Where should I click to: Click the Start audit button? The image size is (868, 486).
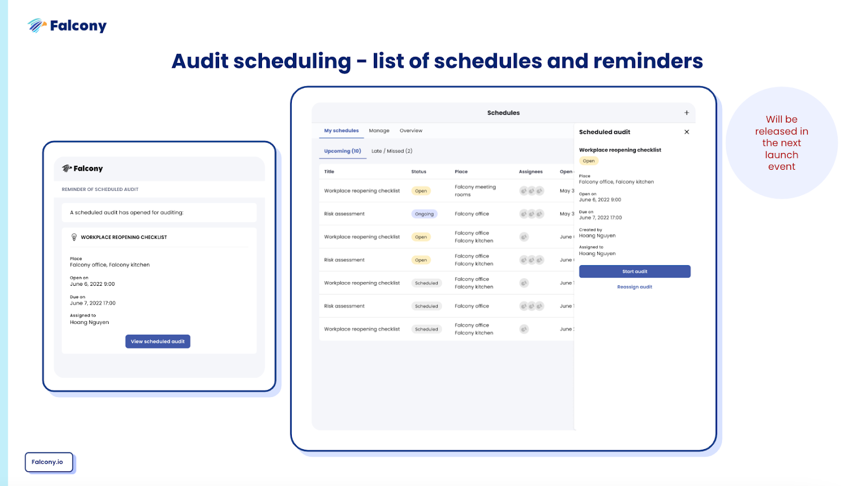click(x=635, y=271)
